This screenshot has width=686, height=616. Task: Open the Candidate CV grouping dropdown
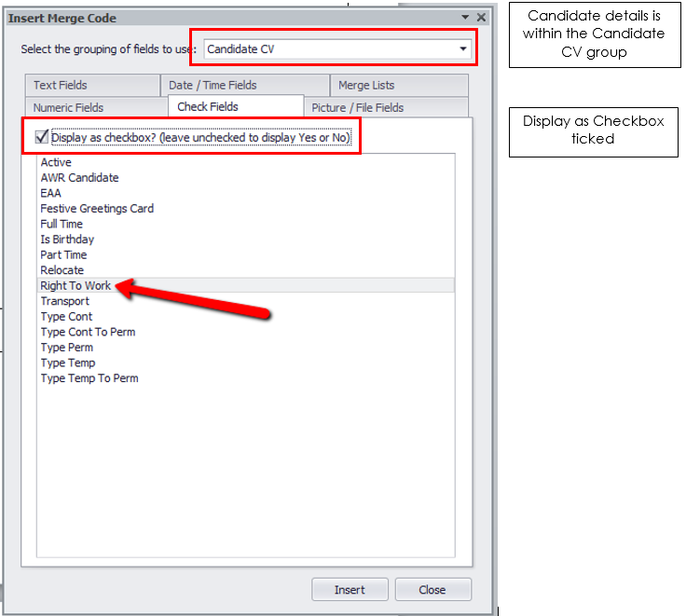(463, 49)
